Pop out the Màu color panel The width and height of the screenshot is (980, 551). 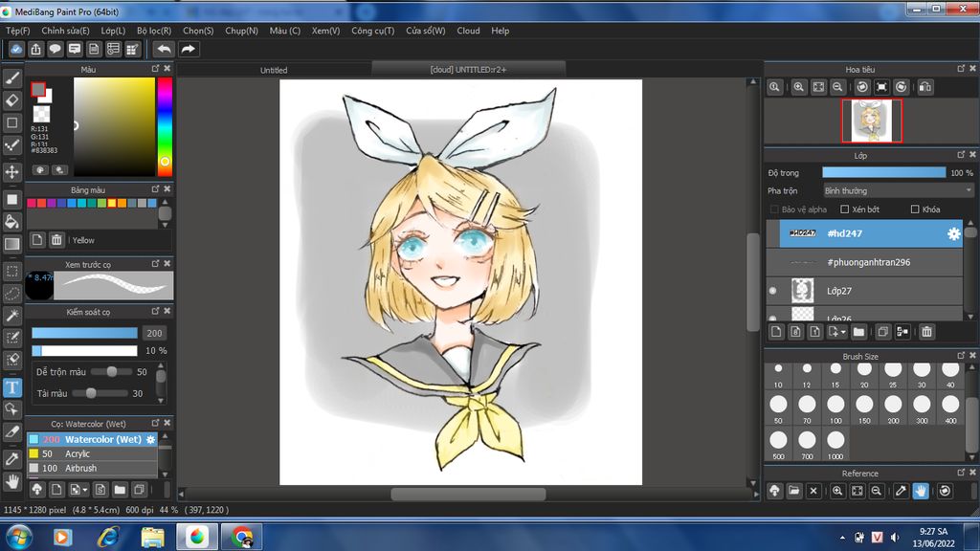click(155, 68)
